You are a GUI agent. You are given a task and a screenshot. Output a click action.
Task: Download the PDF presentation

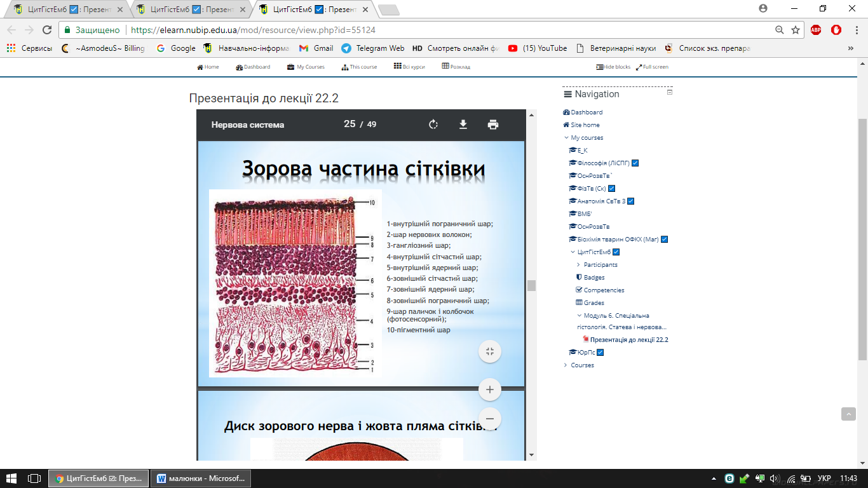point(463,125)
